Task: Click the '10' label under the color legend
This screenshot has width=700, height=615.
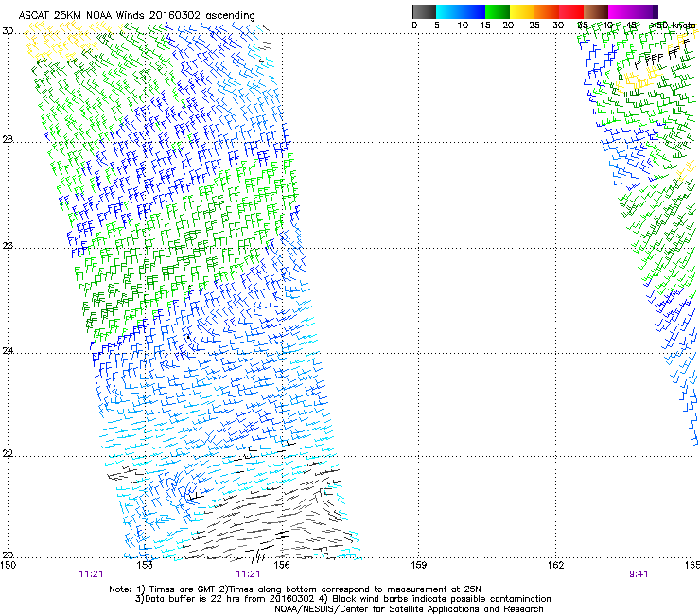Action: [x=463, y=26]
